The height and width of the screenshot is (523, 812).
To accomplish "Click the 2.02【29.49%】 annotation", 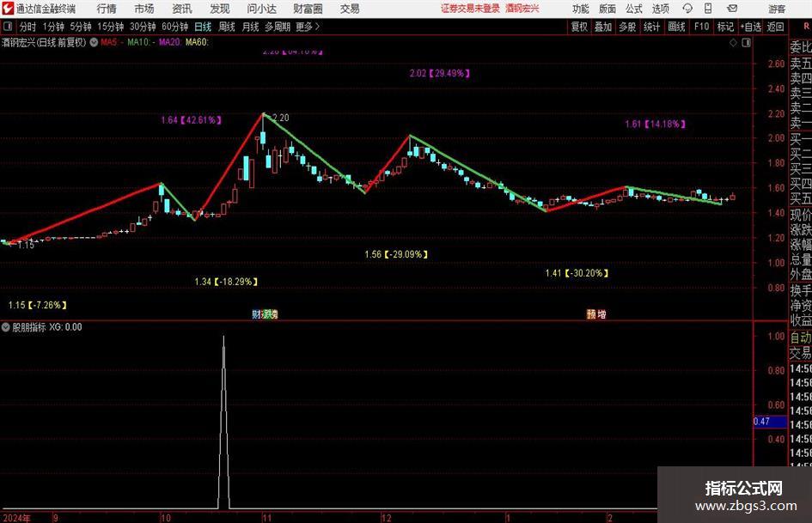I will coord(440,74).
